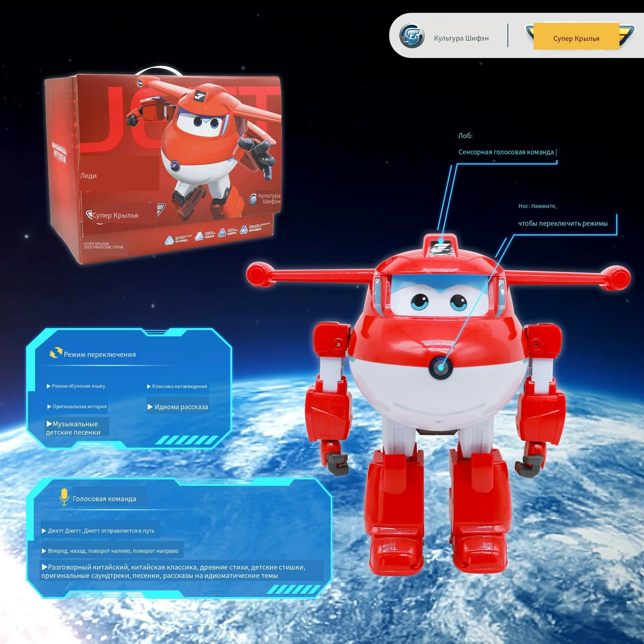Screen dimensions: 644x644
Task: Click the Сенсорная голосовая команда callout
Action: click(506, 152)
